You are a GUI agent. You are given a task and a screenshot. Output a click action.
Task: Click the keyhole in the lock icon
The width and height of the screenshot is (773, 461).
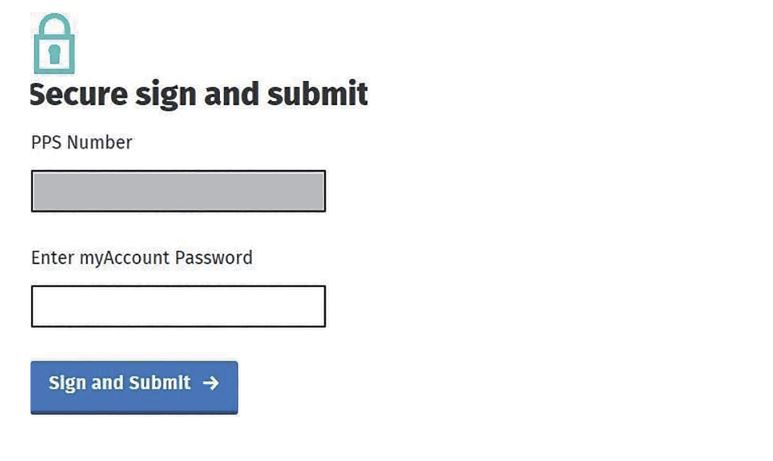54,54
